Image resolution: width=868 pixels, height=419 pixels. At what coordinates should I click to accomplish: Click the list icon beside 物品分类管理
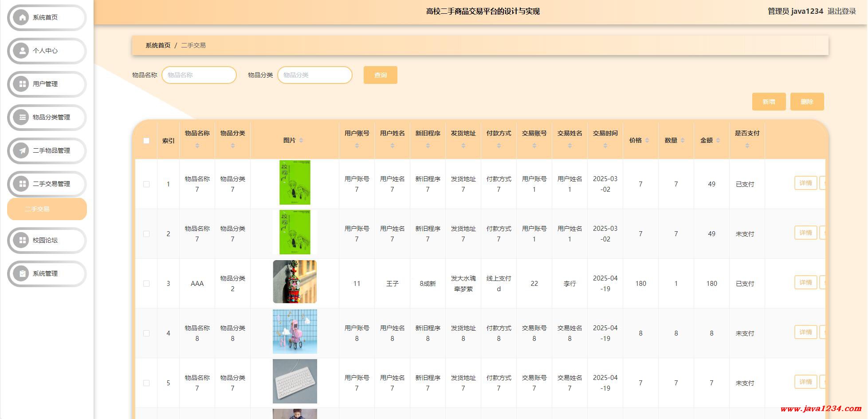point(21,117)
